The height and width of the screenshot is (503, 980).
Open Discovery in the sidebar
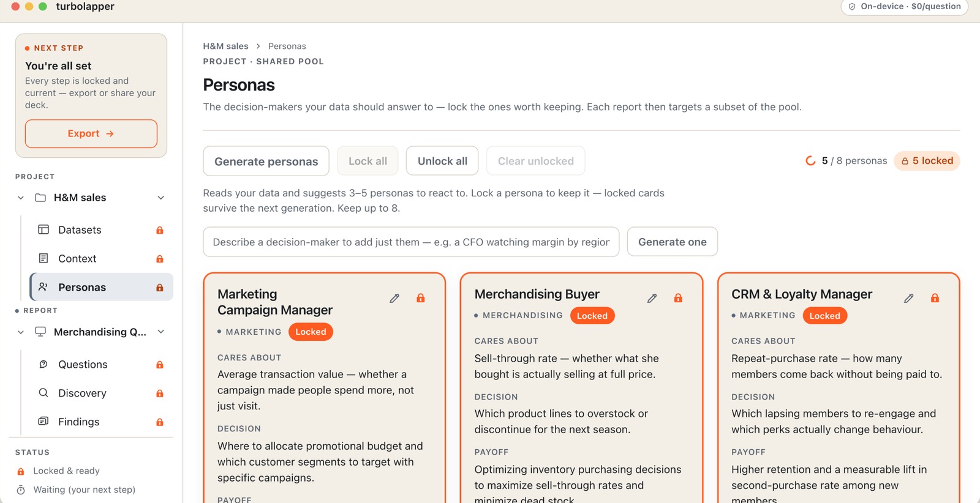[101, 393]
